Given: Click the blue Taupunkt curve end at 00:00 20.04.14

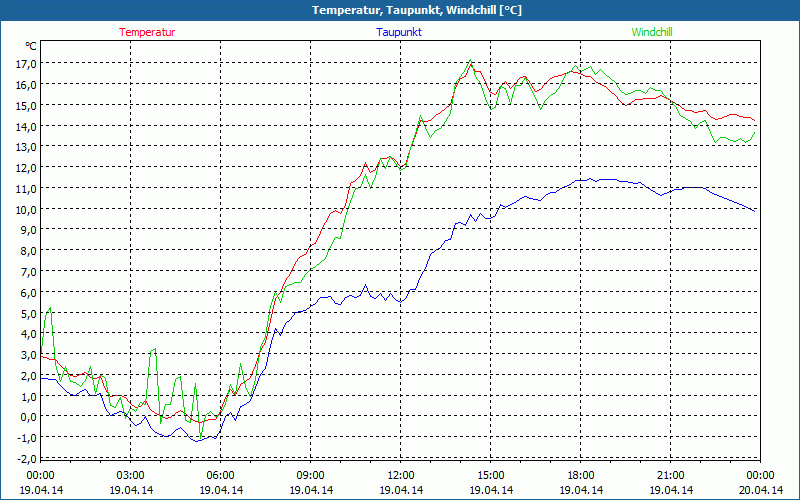Looking at the screenshot, I should coord(755,211).
